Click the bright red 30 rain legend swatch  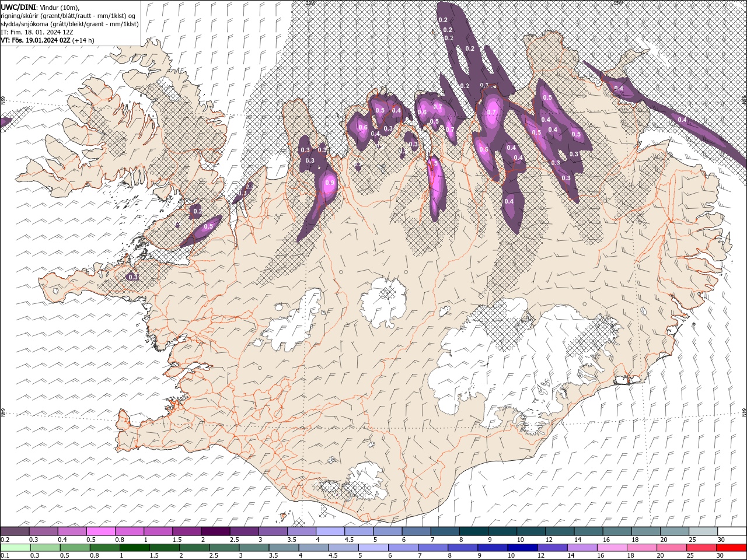tap(731, 548)
